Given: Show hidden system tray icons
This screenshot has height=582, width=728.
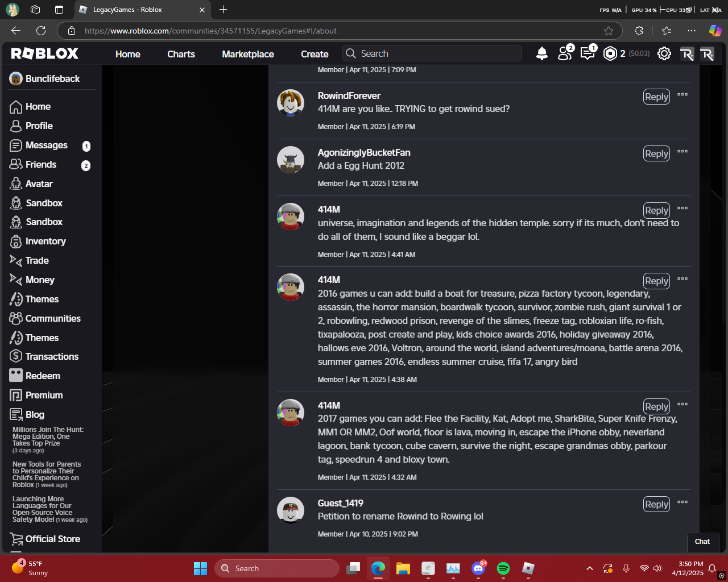Looking at the screenshot, I should click(590, 568).
